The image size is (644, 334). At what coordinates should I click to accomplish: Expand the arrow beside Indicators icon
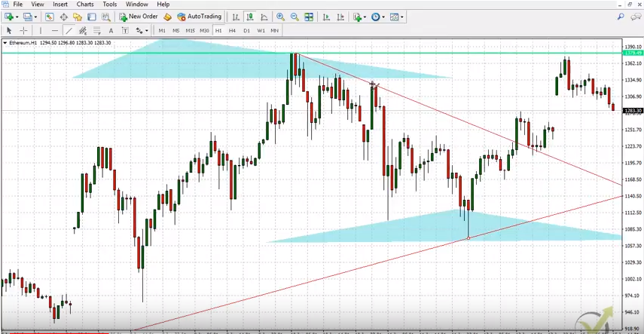[x=365, y=17]
